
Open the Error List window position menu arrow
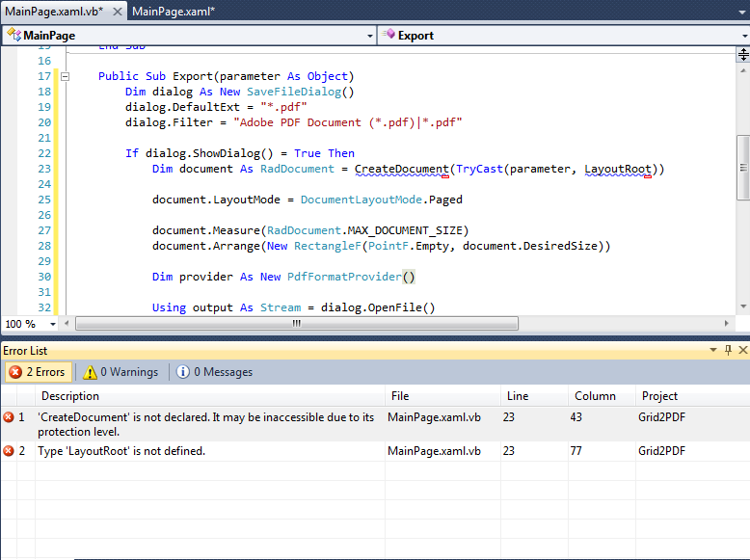click(714, 351)
